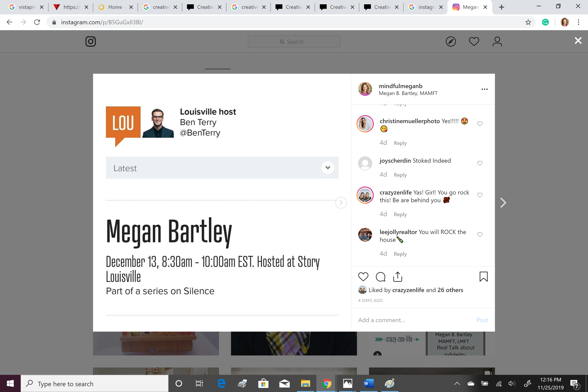The height and width of the screenshot is (392, 588).
Task: Bookmark page with star icon
Action: click(528, 22)
